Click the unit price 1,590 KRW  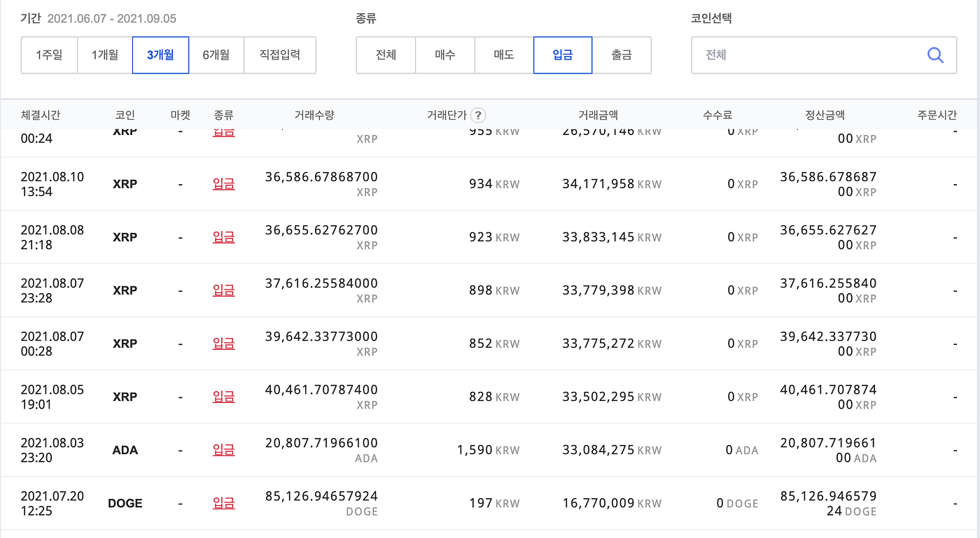click(x=489, y=450)
